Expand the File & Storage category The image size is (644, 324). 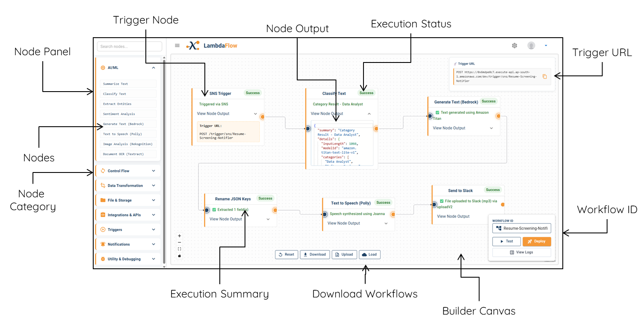point(154,200)
